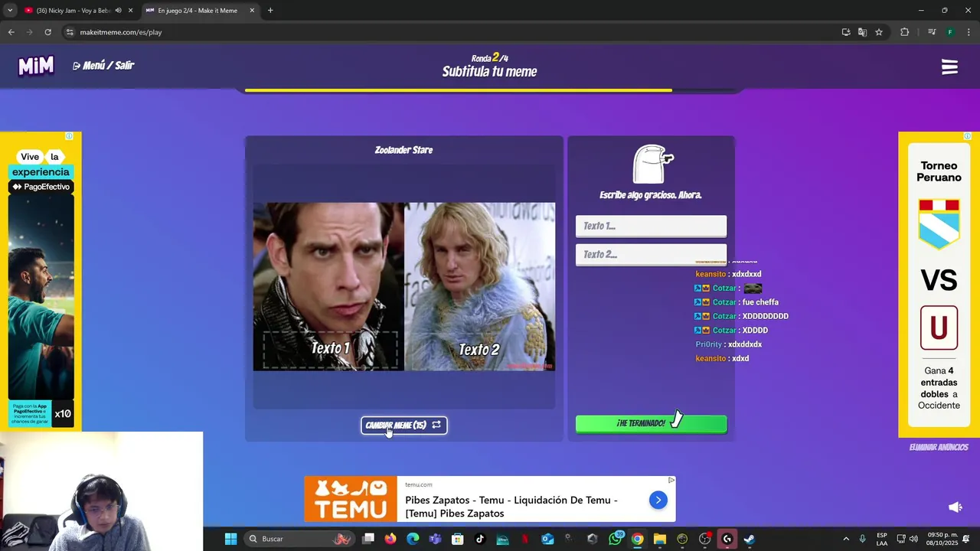
Task: Open the taskbar volume control
Action: tap(913, 539)
